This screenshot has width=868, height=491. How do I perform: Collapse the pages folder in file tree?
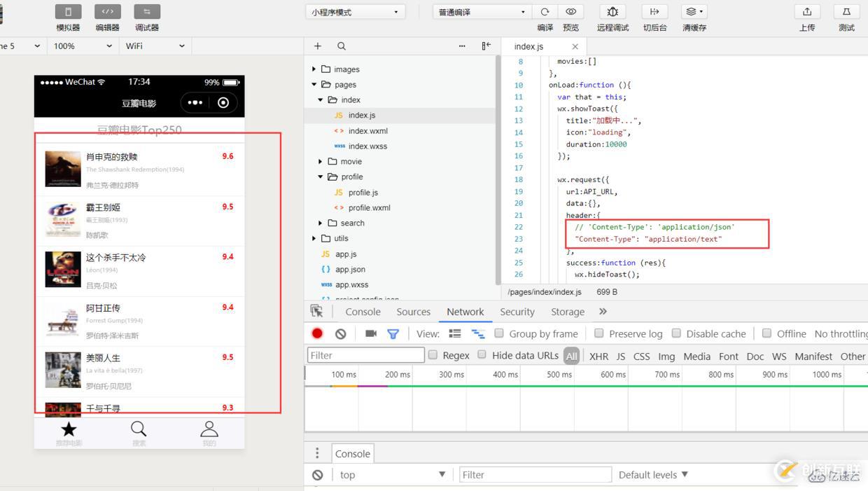tap(314, 84)
